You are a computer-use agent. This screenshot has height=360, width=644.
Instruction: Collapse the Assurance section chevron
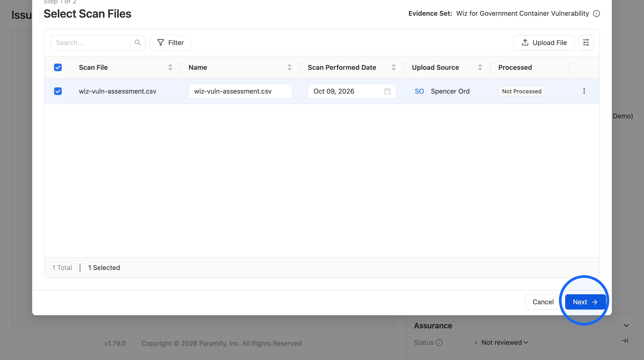(626, 325)
